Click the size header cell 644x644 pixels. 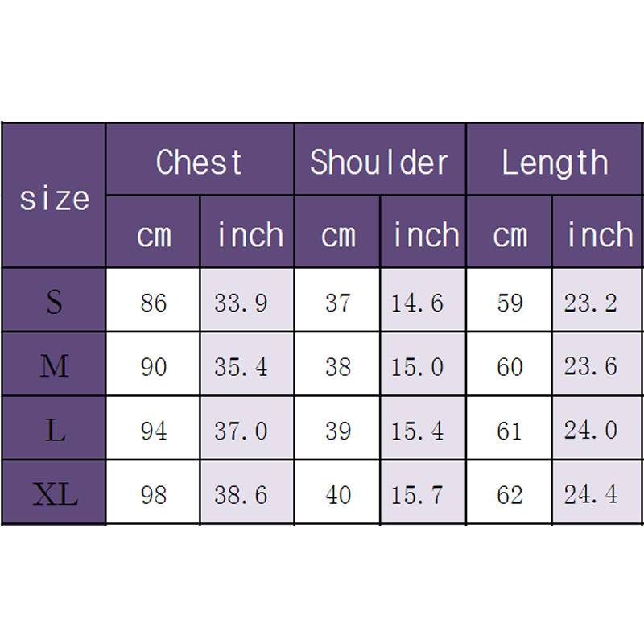click(x=54, y=197)
